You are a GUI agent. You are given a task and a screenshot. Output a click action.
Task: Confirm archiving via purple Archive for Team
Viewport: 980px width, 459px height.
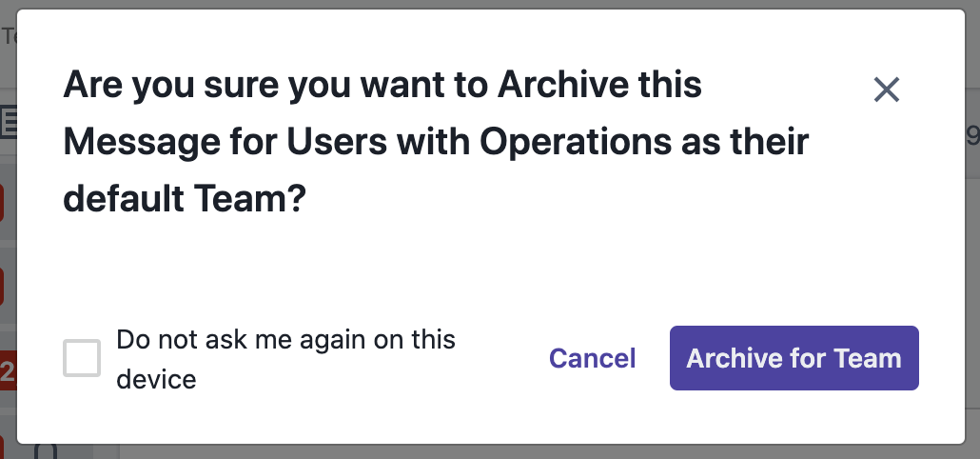[794, 358]
